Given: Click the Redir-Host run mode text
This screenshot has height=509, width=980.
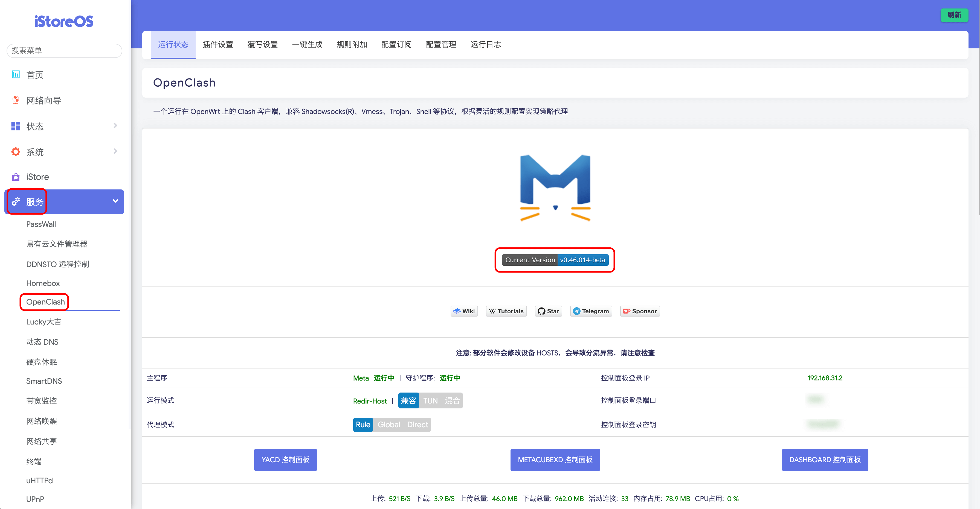Looking at the screenshot, I should 370,401.
